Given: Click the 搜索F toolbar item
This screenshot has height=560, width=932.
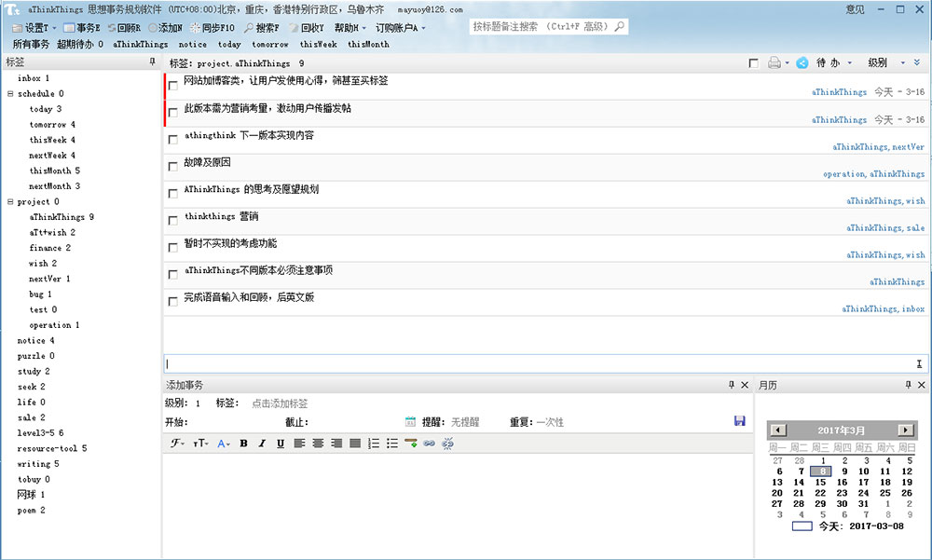Looking at the screenshot, I should 262,28.
